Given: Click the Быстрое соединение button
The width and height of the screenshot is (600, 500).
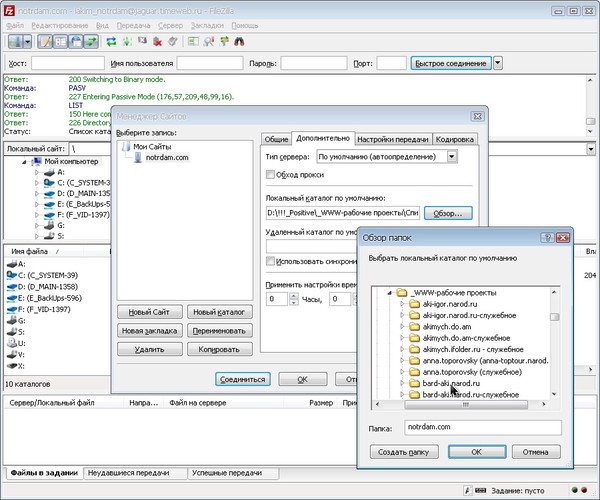Looking at the screenshot, I should 451,63.
